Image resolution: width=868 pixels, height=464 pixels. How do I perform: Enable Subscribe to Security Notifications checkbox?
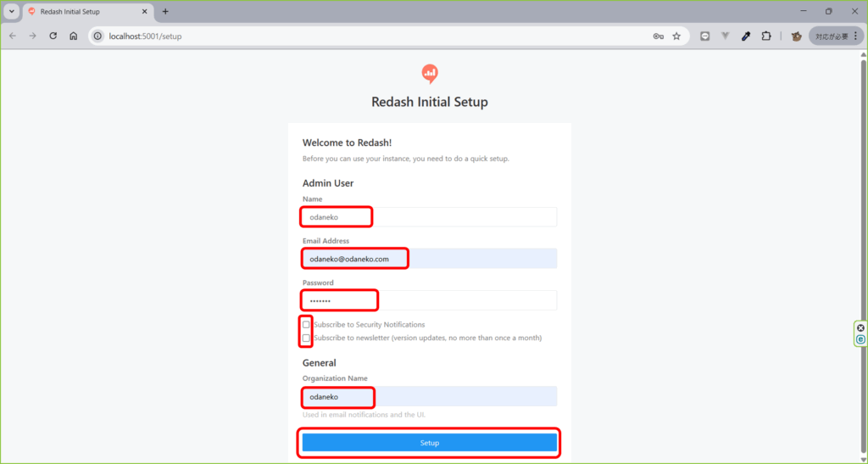click(x=306, y=325)
